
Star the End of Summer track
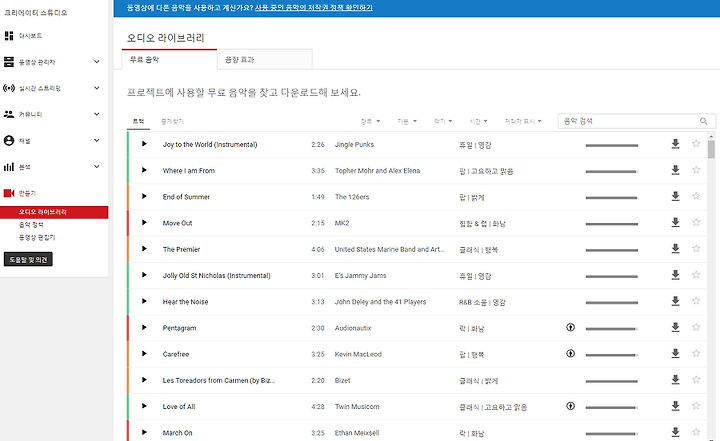[696, 196]
